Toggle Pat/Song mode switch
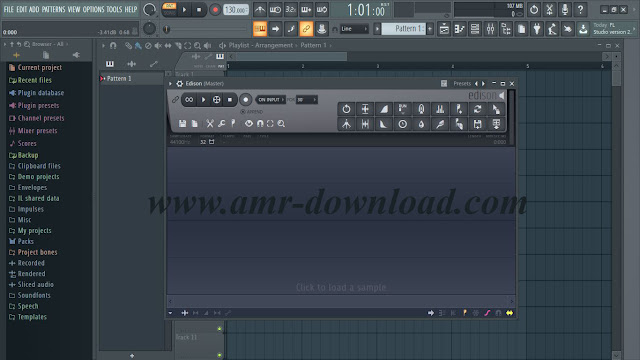Screen dimensions: 640x360 click(169, 9)
